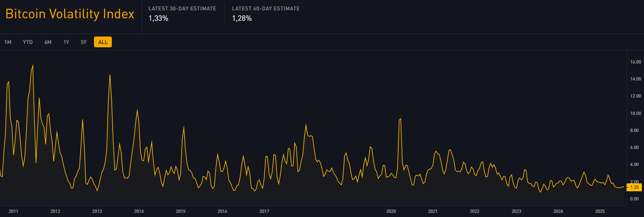Click the 1,28% 60-day estimate value

point(242,18)
